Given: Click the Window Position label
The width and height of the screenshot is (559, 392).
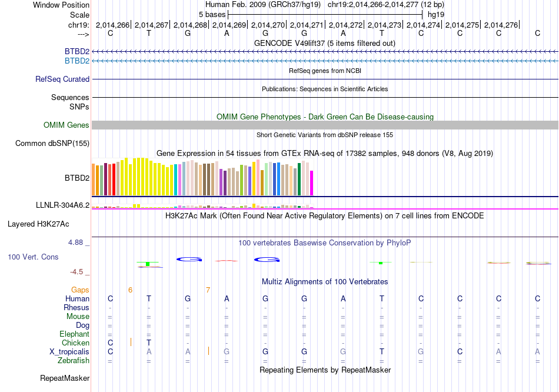Looking at the screenshot, I should pyautogui.click(x=61, y=5).
